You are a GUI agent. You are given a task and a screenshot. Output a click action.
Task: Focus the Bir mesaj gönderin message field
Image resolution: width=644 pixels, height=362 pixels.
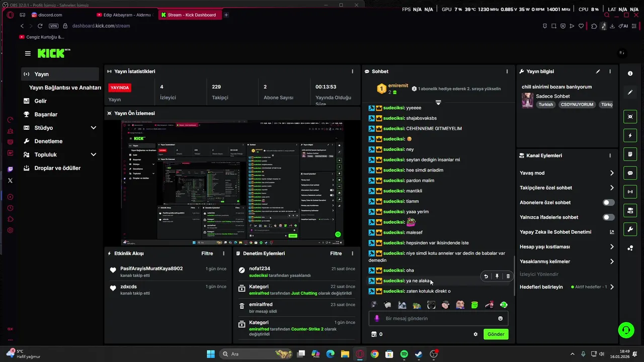[x=438, y=318]
